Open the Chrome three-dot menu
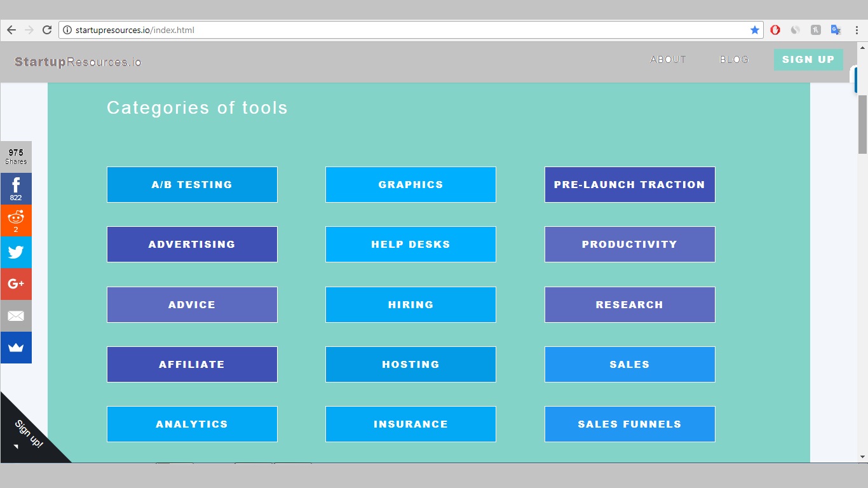 click(857, 30)
